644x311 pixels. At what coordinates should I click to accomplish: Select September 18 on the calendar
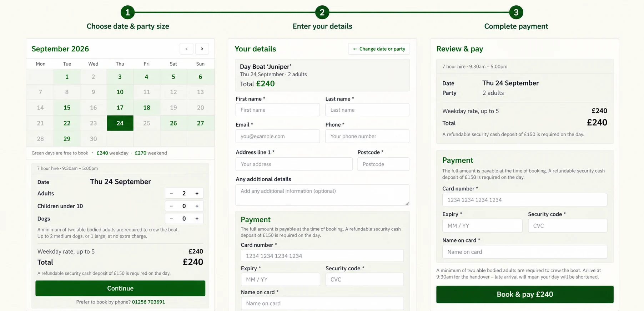pos(147,108)
